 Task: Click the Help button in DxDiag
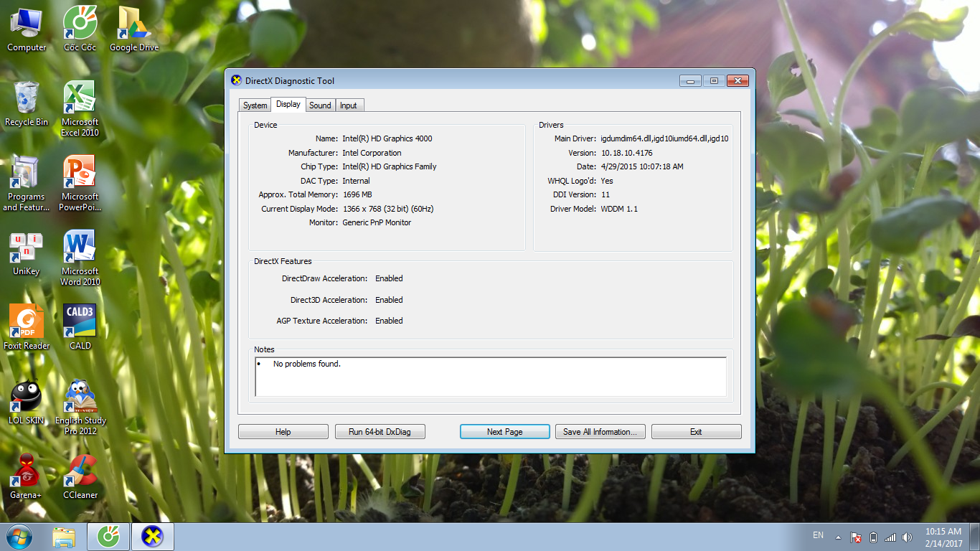pos(283,432)
